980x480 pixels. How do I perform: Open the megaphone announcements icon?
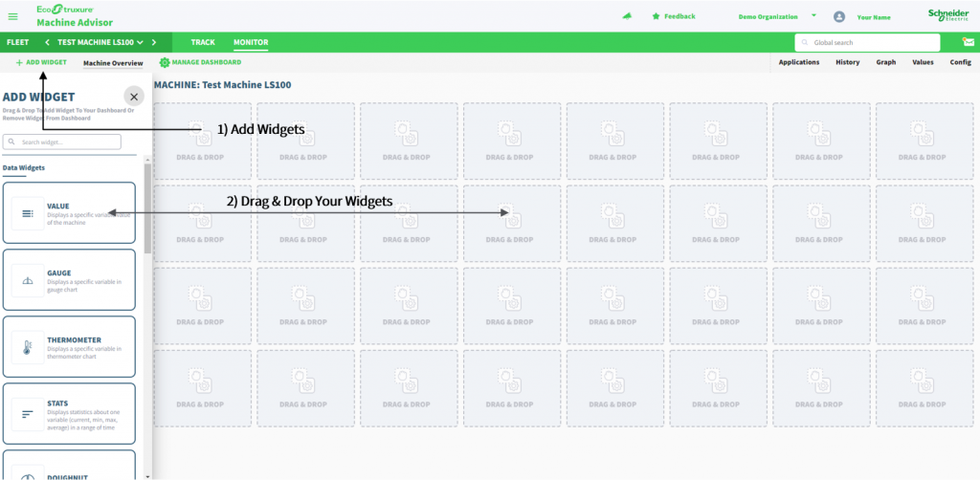(x=627, y=16)
